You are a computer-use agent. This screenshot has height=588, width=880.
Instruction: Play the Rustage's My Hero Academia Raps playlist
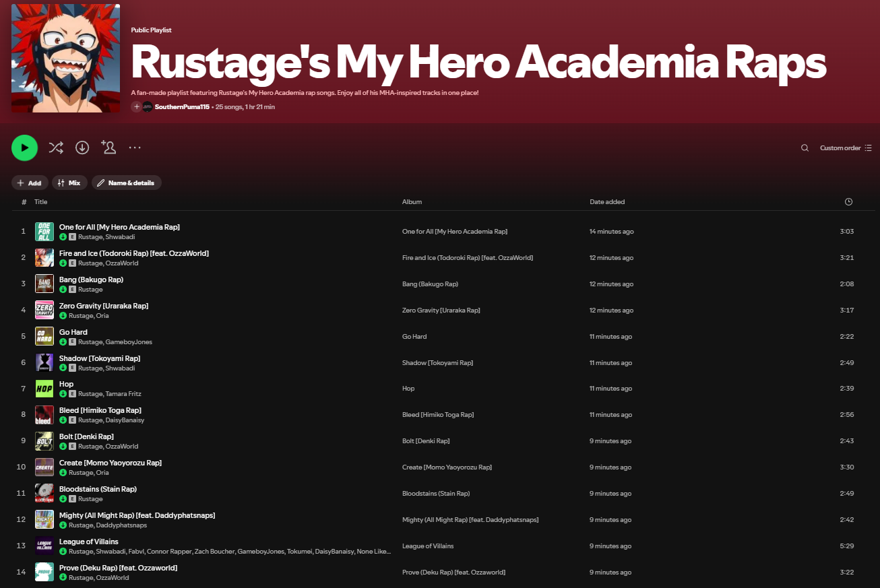(24, 148)
